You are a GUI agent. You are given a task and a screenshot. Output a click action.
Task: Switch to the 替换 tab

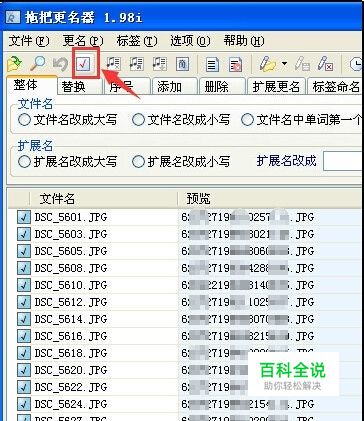click(79, 87)
